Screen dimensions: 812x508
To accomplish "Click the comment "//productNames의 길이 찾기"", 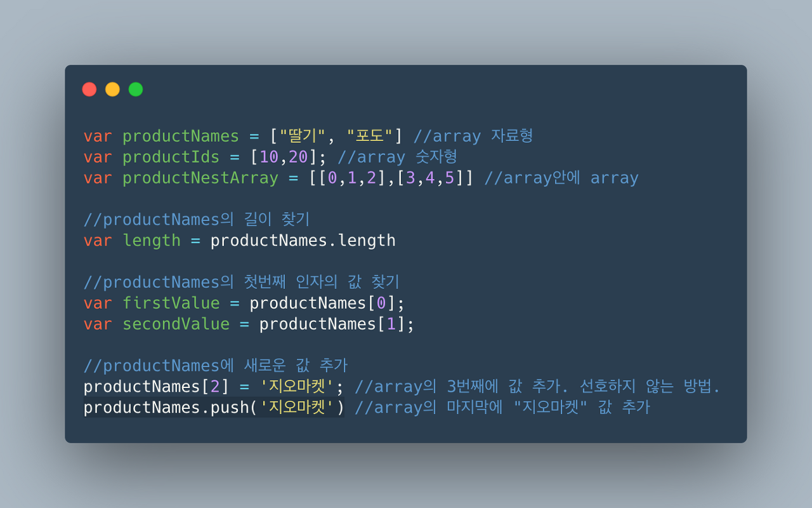I will click(197, 220).
